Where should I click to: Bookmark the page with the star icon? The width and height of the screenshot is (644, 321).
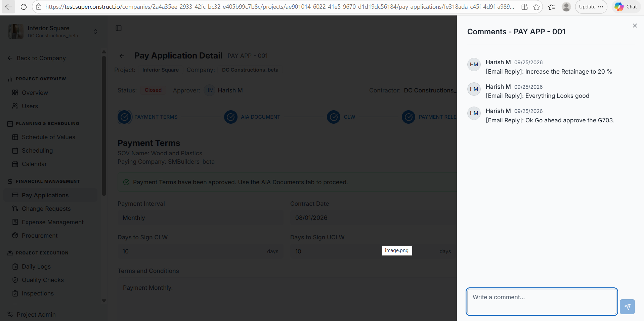[536, 7]
